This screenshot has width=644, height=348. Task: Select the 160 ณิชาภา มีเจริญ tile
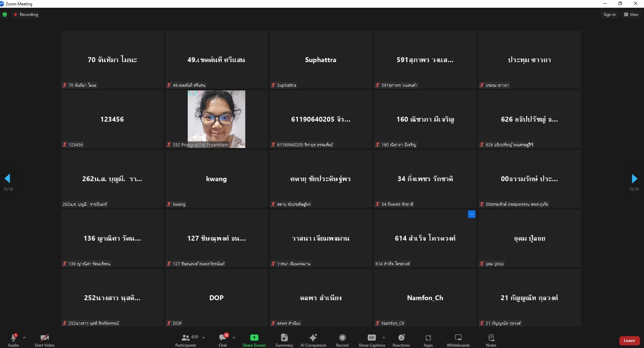pos(425,119)
